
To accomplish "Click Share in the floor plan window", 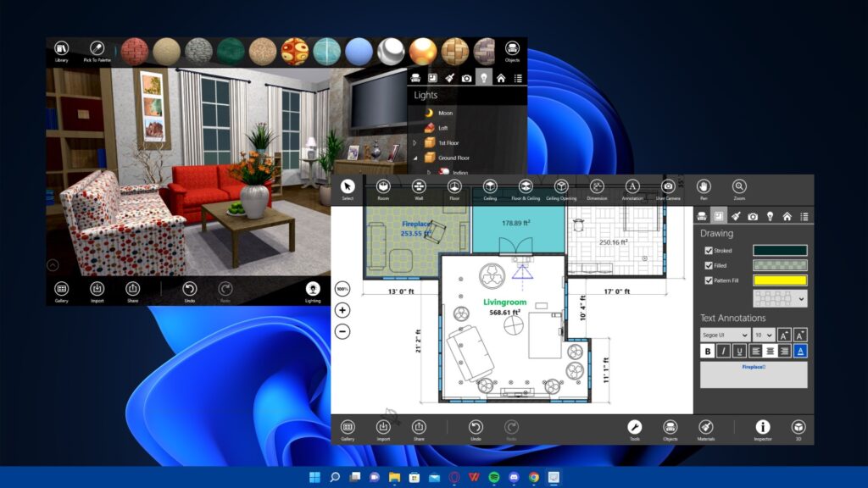I will coord(419,430).
